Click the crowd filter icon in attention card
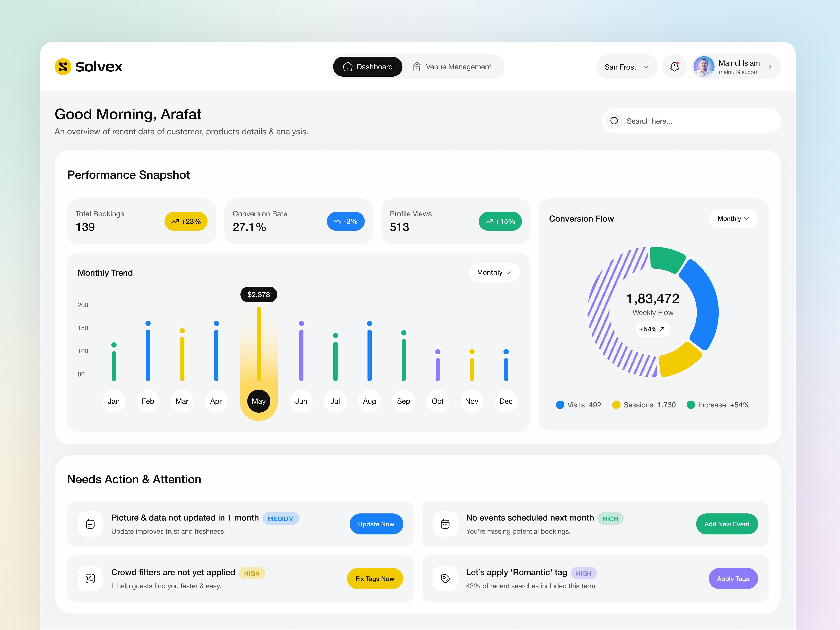 (x=90, y=578)
